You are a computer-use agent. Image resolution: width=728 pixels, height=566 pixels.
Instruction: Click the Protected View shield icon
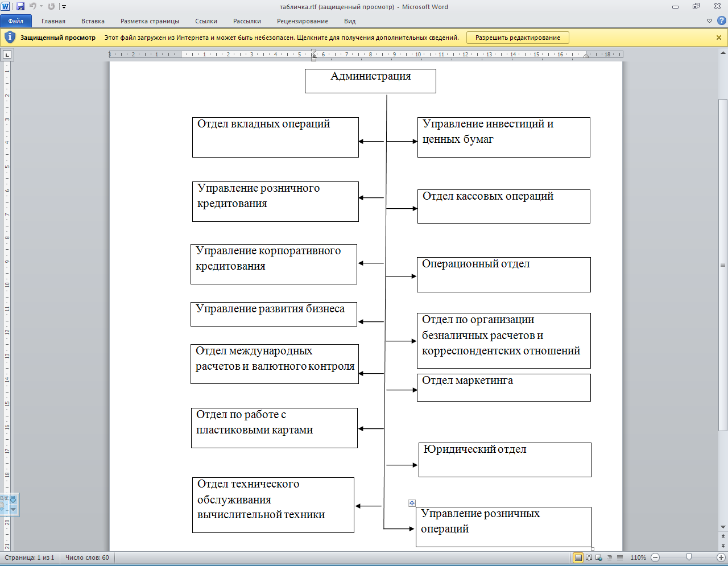(10, 38)
